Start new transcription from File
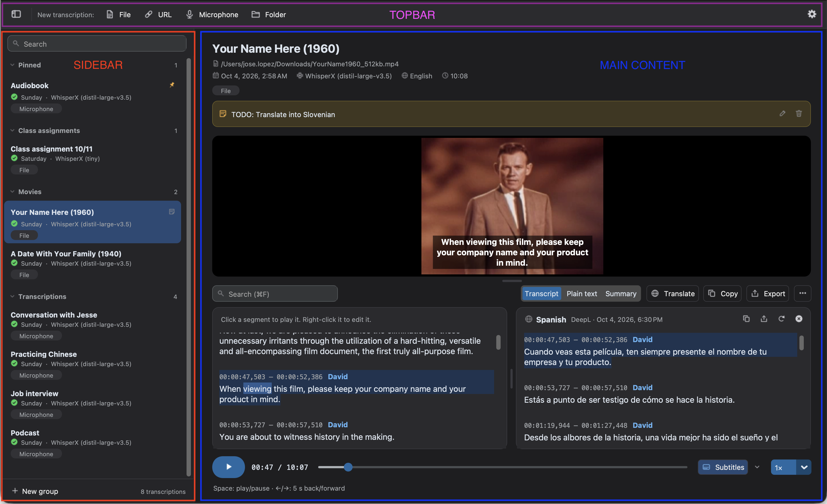Image resolution: width=827 pixels, height=504 pixels. pyautogui.click(x=118, y=14)
